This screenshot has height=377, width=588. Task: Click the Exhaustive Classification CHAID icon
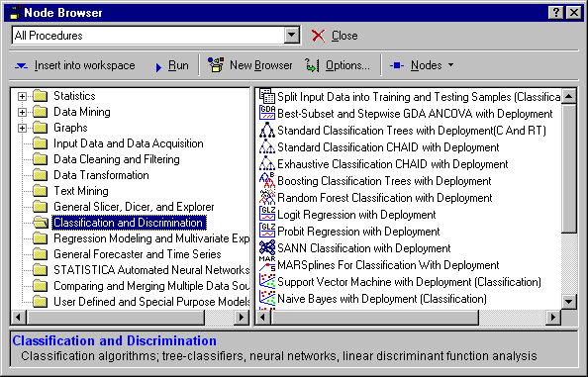[267, 164]
